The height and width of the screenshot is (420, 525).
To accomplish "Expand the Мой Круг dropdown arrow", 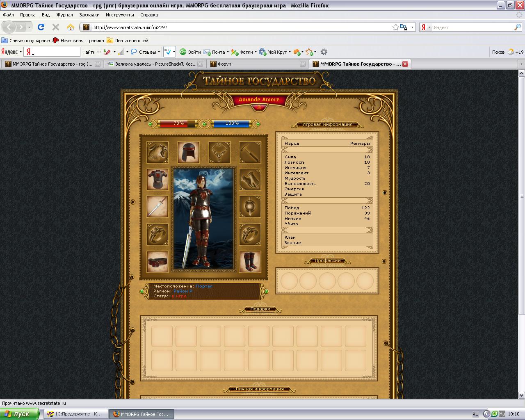I will pyautogui.click(x=290, y=52).
